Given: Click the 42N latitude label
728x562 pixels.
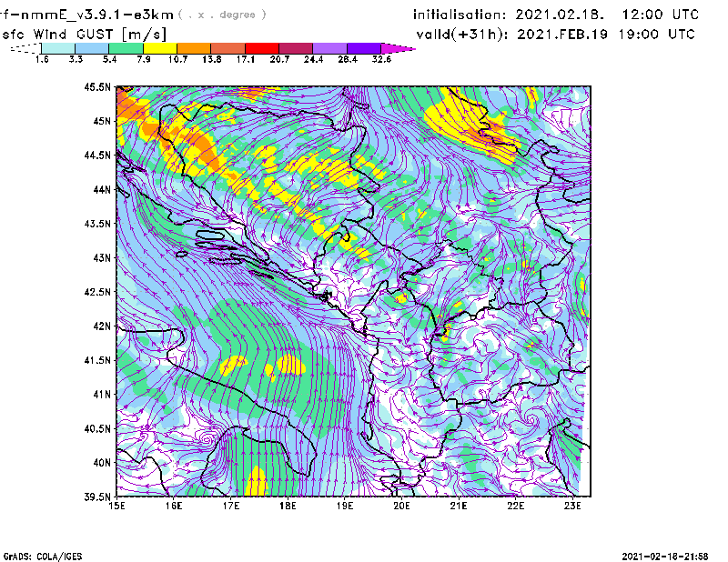Looking at the screenshot, I should [102, 326].
